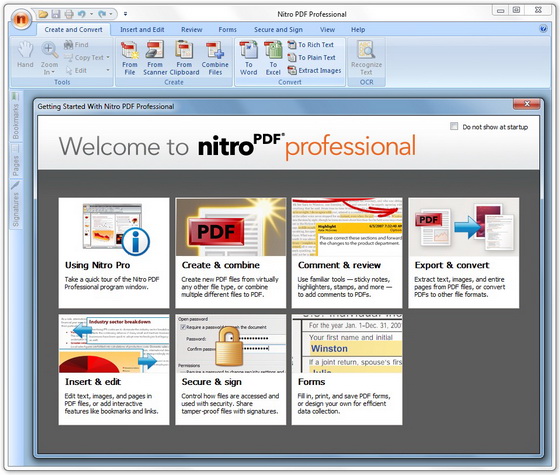Viewport: 560px width, 475px height.
Task: Click the Find binoculars tool
Action: (x=76, y=45)
